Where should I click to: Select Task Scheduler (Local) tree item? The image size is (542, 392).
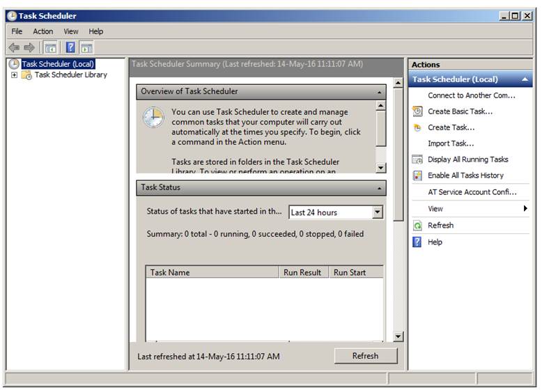[x=58, y=64]
